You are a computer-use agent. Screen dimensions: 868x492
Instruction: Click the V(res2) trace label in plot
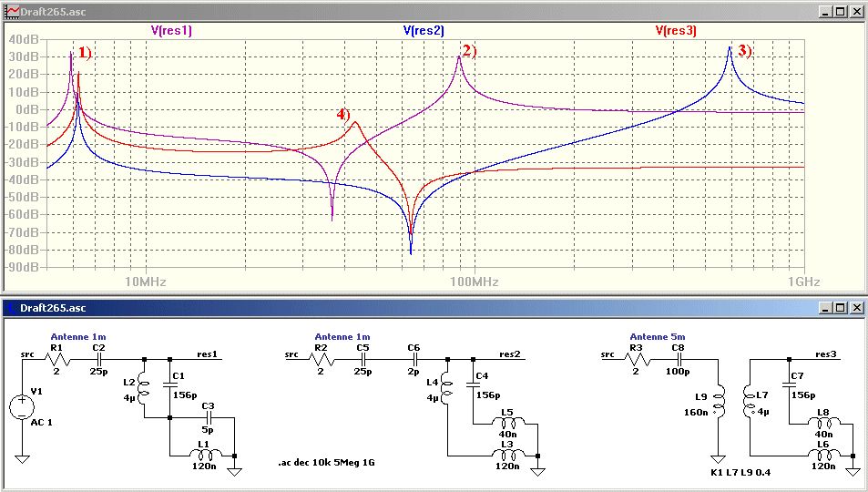pyautogui.click(x=424, y=30)
